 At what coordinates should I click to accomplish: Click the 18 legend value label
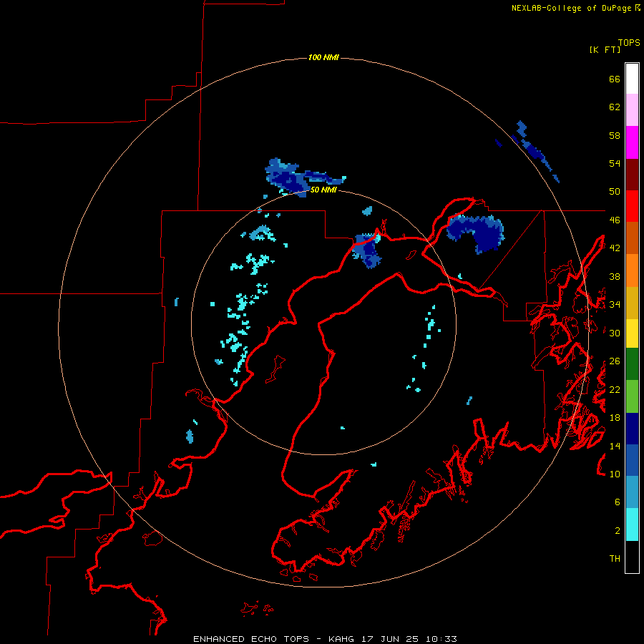pyautogui.click(x=615, y=418)
